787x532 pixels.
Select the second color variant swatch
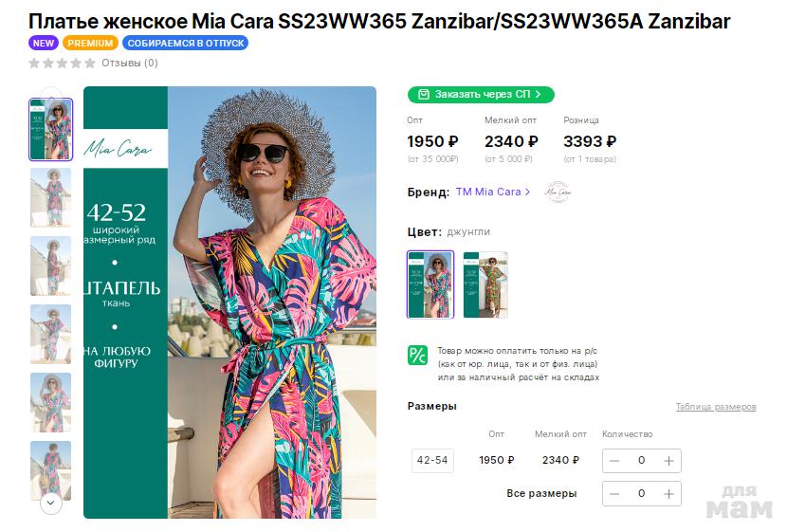(x=485, y=284)
